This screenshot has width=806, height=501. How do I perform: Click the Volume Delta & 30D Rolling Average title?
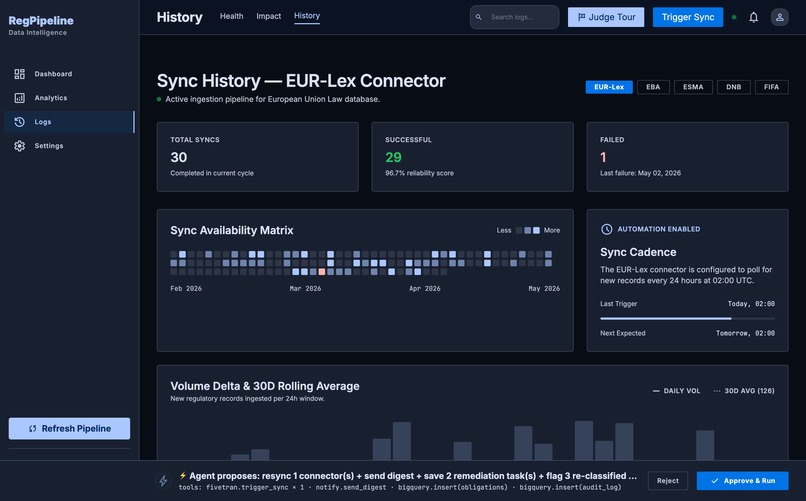point(265,386)
